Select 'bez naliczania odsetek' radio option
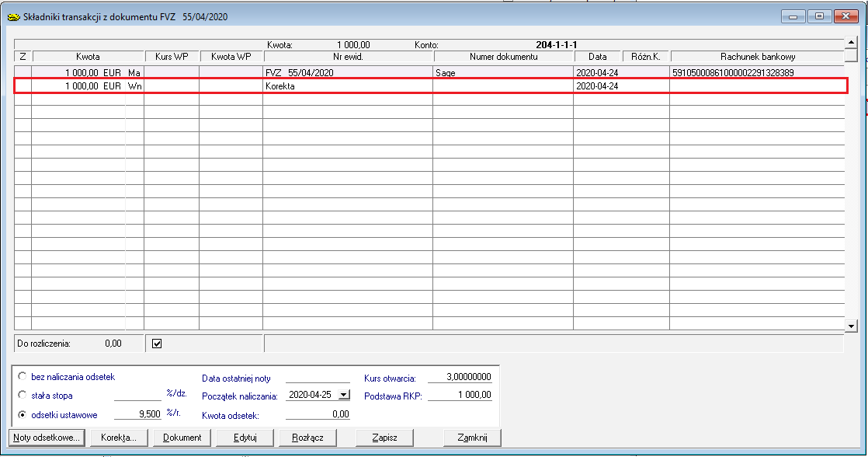This screenshot has height=457, width=868. pyautogui.click(x=23, y=376)
